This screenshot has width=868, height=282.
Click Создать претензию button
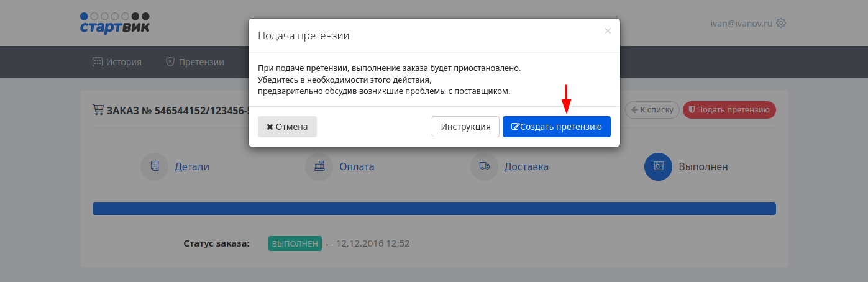point(556,127)
